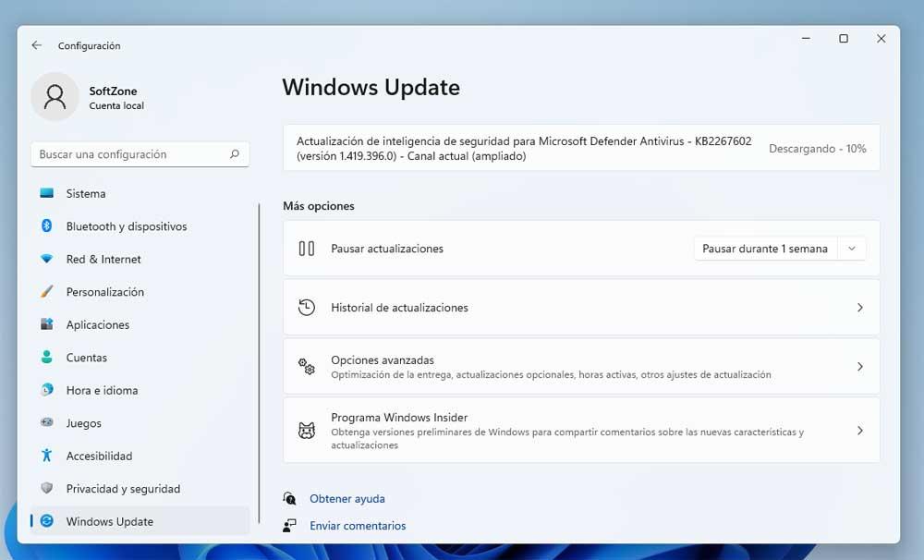Open the Sistema settings section

tap(140, 193)
